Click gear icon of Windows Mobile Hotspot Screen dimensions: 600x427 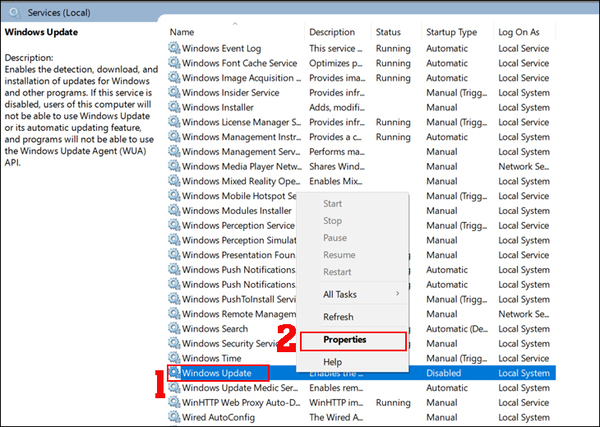coord(174,195)
